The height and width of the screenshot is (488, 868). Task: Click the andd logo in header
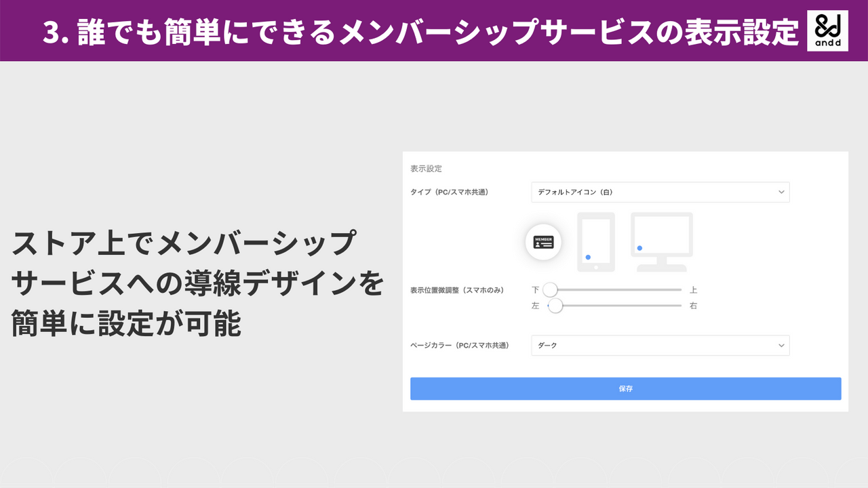827,30
